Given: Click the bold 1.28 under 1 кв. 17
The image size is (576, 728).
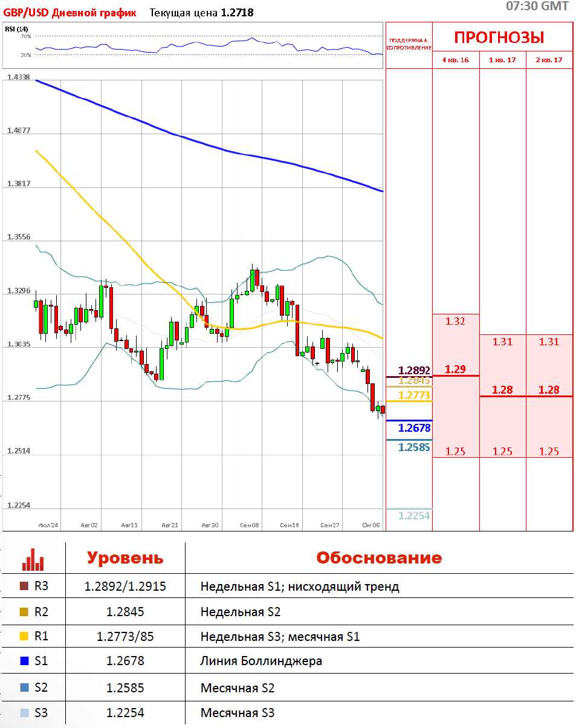Looking at the screenshot, I should pyautogui.click(x=502, y=389).
